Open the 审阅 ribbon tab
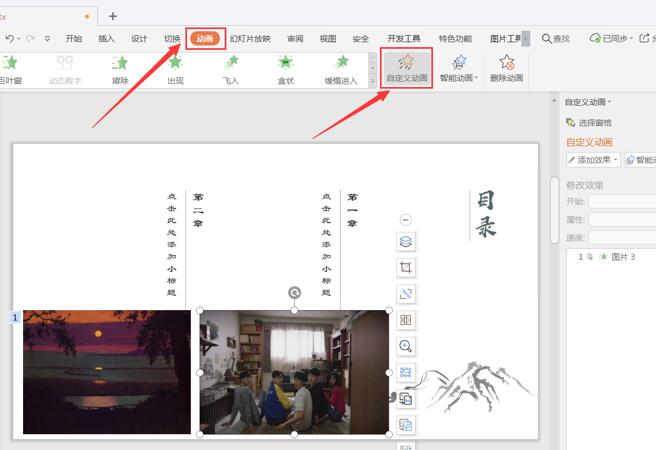 [x=295, y=38]
